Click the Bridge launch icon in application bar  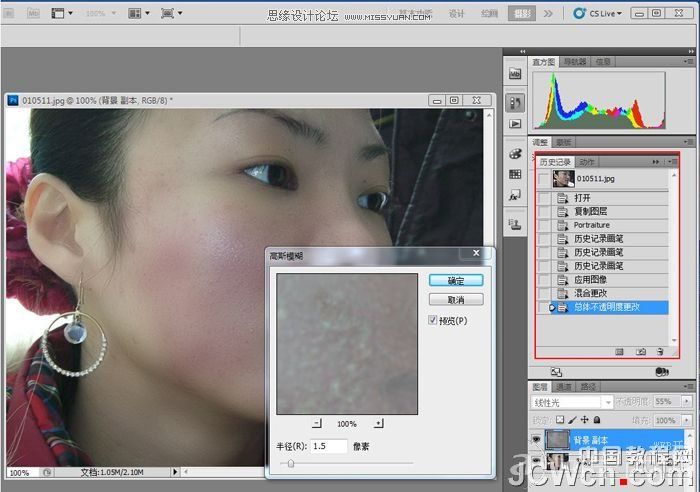click(x=8, y=13)
